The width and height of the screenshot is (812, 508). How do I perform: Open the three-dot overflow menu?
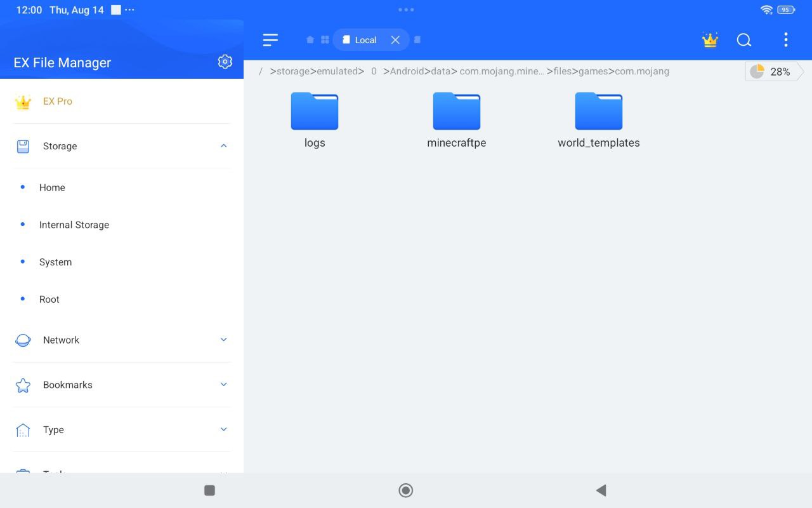coord(785,40)
